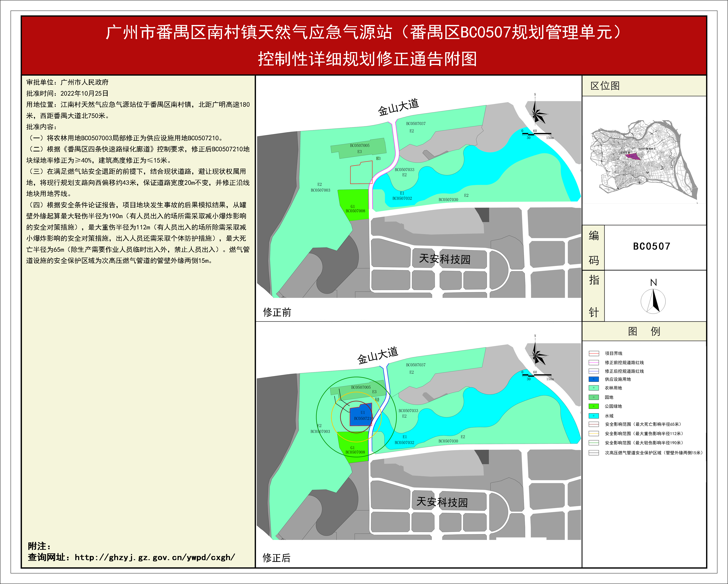Click the 农林用地 light green legend swatch
This screenshot has width=728, height=584.
coord(594,388)
